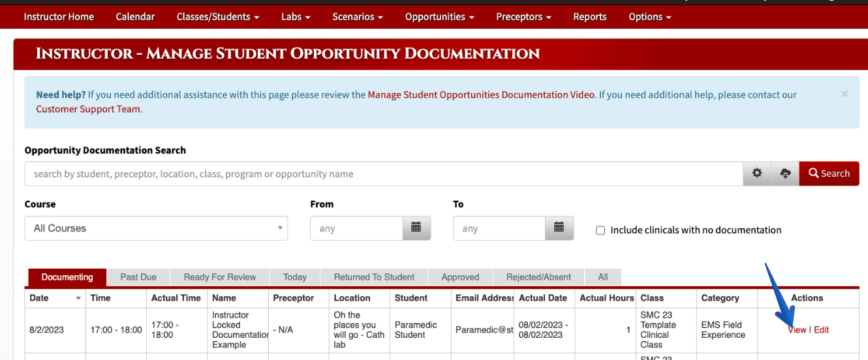Image resolution: width=868 pixels, height=360 pixels.
Task: Sort by Actual Time column header
Action: tap(176, 298)
